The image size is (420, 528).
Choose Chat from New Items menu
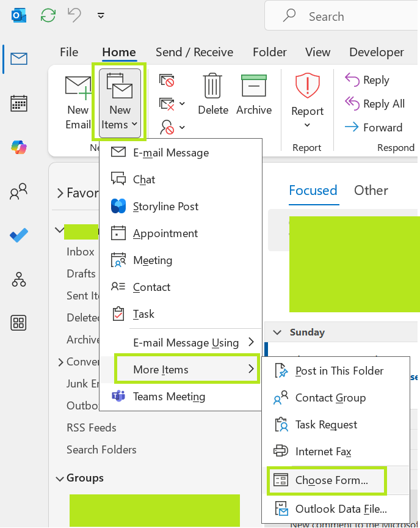click(181, 180)
